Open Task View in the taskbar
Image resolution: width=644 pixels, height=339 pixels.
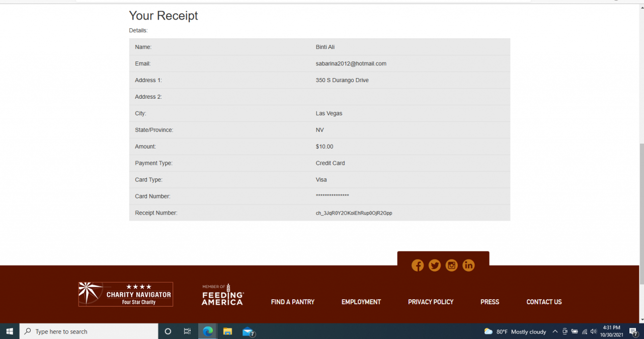187,331
